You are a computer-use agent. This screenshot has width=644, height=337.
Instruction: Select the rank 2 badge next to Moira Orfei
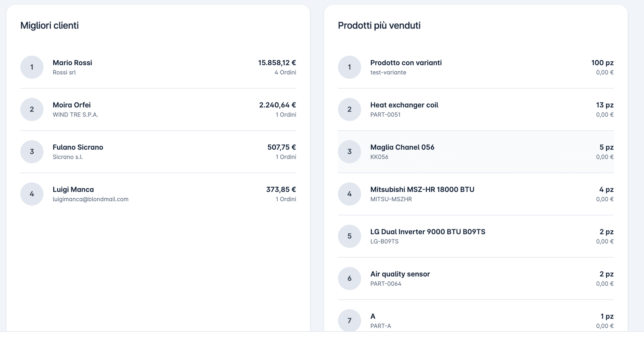32,109
